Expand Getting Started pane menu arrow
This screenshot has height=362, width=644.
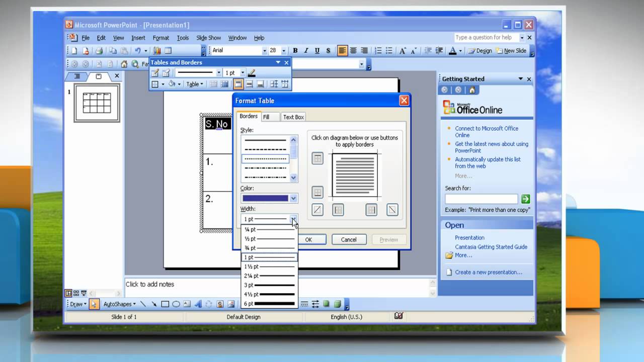coord(521,79)
